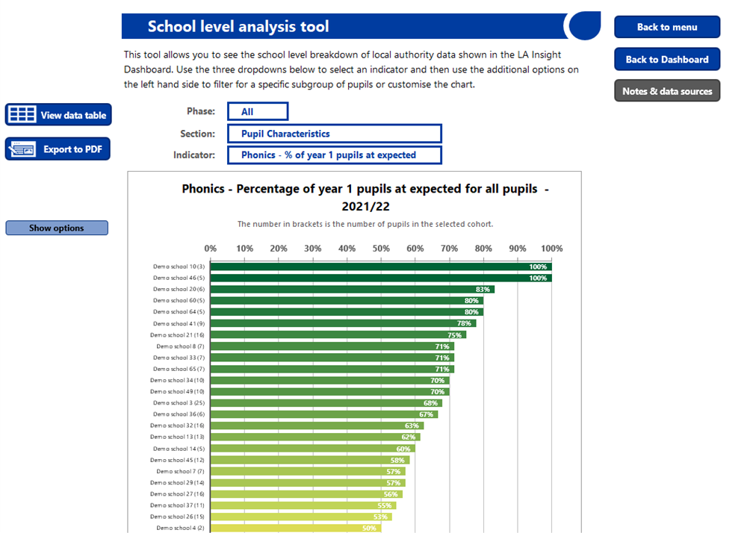Click the blue circle decoration in header

tap(585, 25)
